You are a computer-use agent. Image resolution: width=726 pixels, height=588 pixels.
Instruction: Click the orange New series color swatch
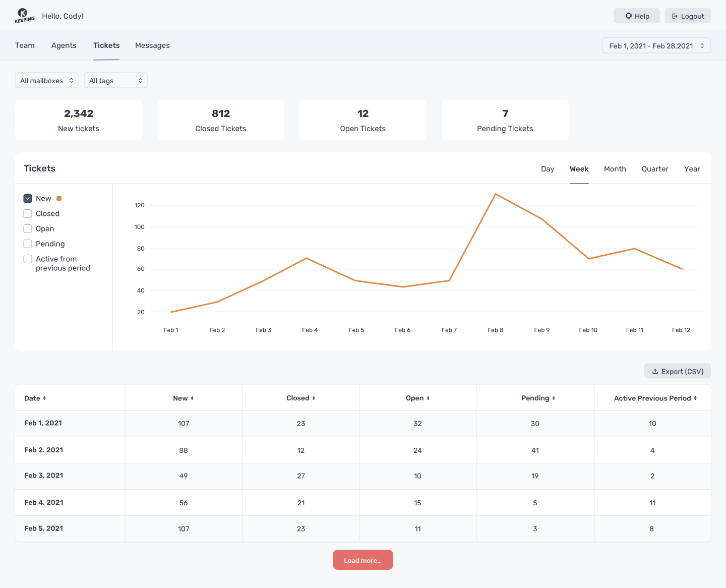pyautogui.click(x=59, y=199)
